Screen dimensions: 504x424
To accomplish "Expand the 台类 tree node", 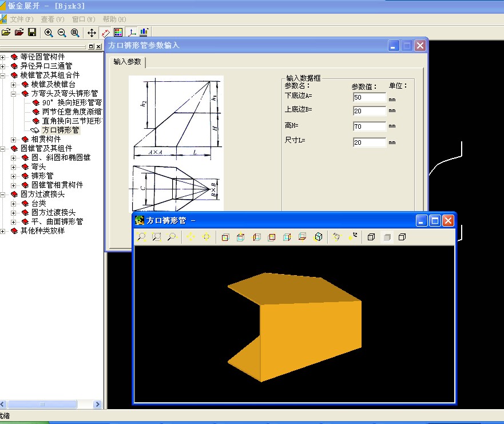I will tap(13, 204).
